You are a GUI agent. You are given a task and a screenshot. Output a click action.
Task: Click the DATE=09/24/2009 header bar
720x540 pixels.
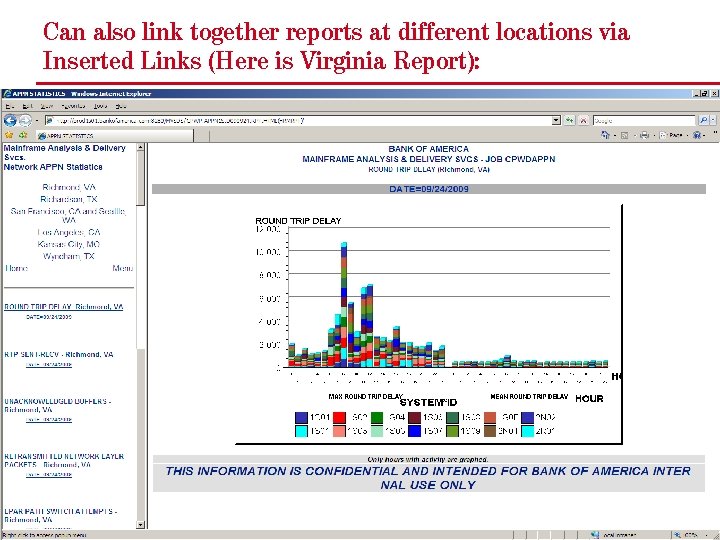(x=429, y=189)
